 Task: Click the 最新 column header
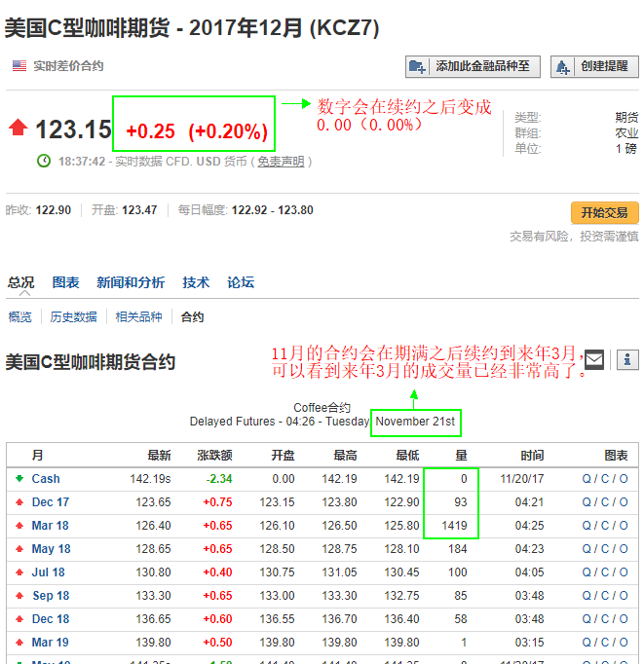[x=159, y=456]
